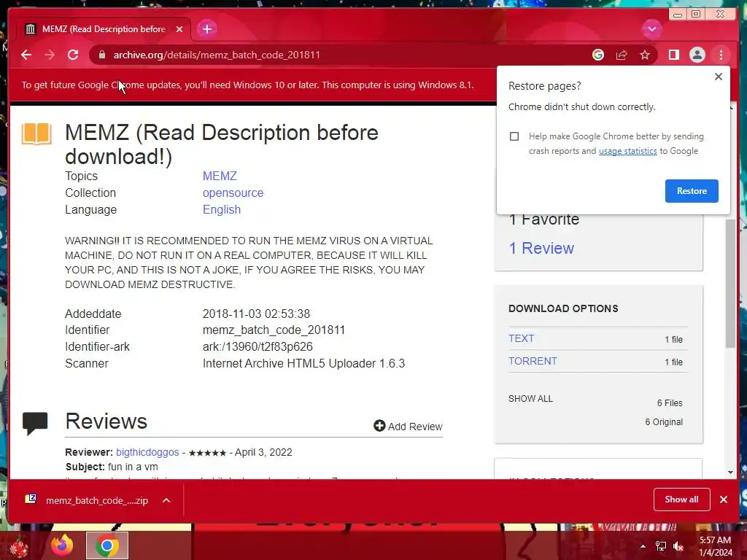Screen dimensions: 747x560
Task: Open a new tab with the plus button
Action: 206,29
